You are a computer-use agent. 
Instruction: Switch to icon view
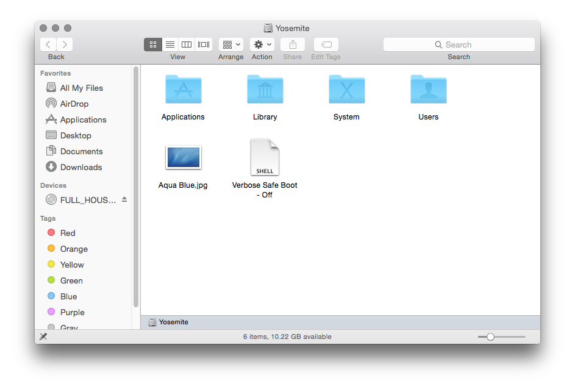coord(153,45)
